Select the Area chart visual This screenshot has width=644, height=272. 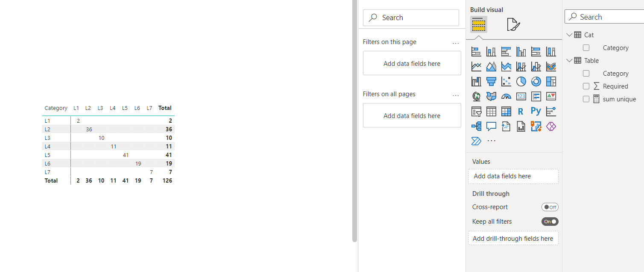(491, 67)
